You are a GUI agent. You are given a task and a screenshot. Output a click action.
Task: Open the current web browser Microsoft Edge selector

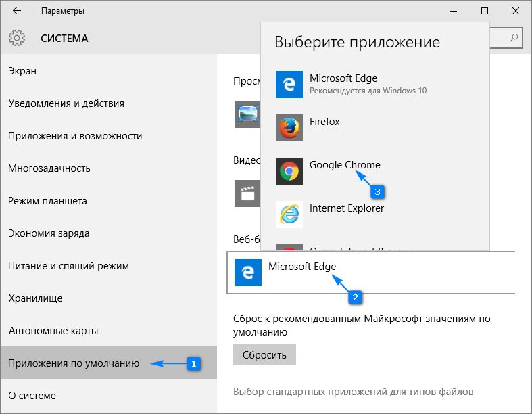(370, 272)
